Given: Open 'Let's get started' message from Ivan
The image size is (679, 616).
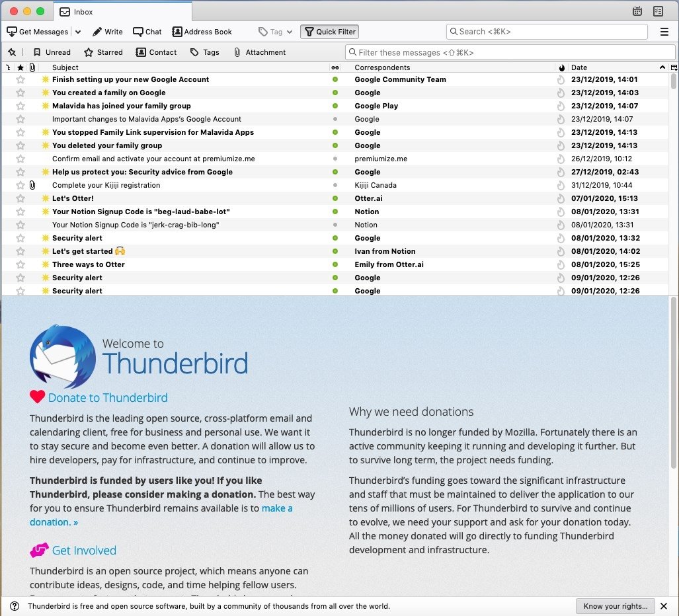Looking at the screenshot, I should tap(89, 252).
